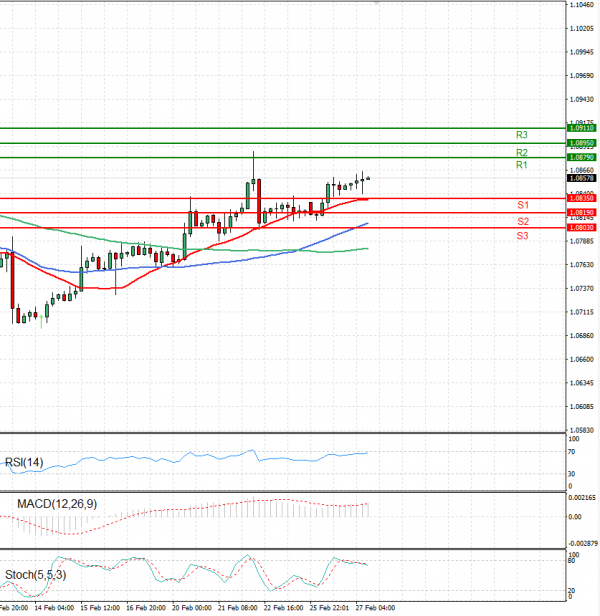The image size is (600, 616).
Task: Click the 21 Feb 08:00 time label
Action: pyautogui.click(x=238, y=608)
